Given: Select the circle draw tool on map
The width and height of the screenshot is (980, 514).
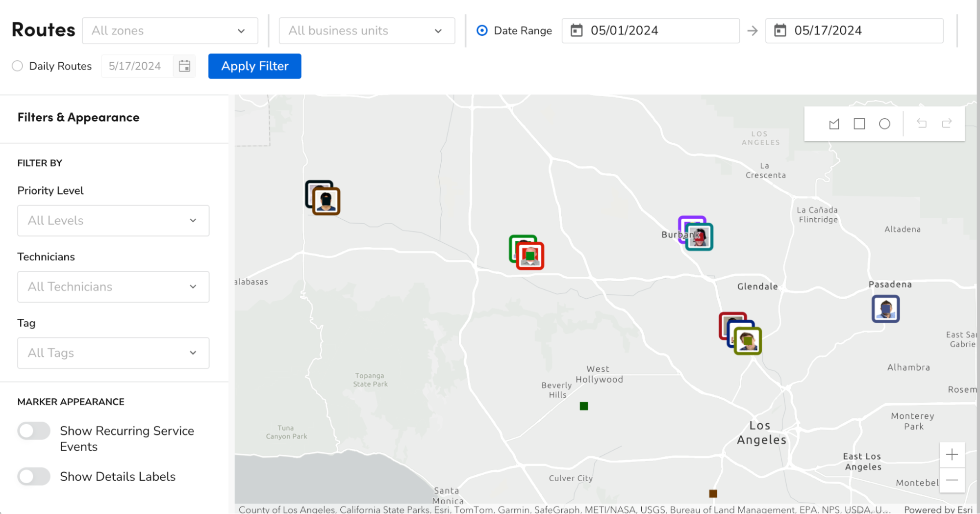Looking at the screenshot, I should pyautogui.click(x=884, y=124).
